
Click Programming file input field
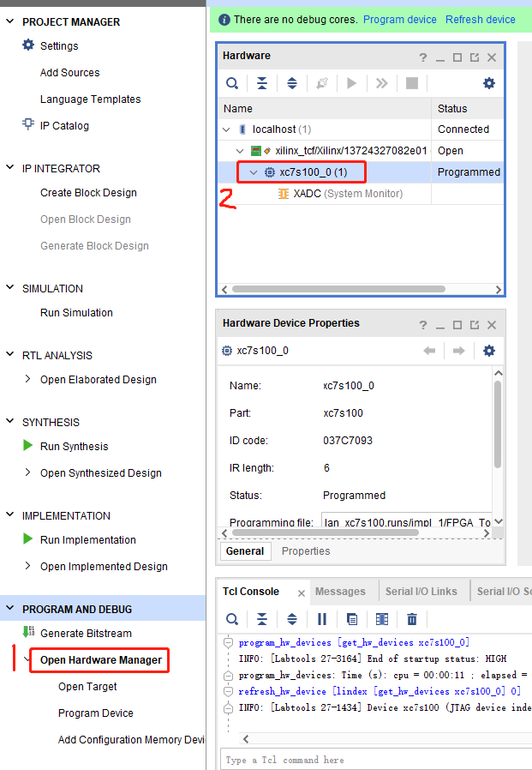[x=406, y=520]
